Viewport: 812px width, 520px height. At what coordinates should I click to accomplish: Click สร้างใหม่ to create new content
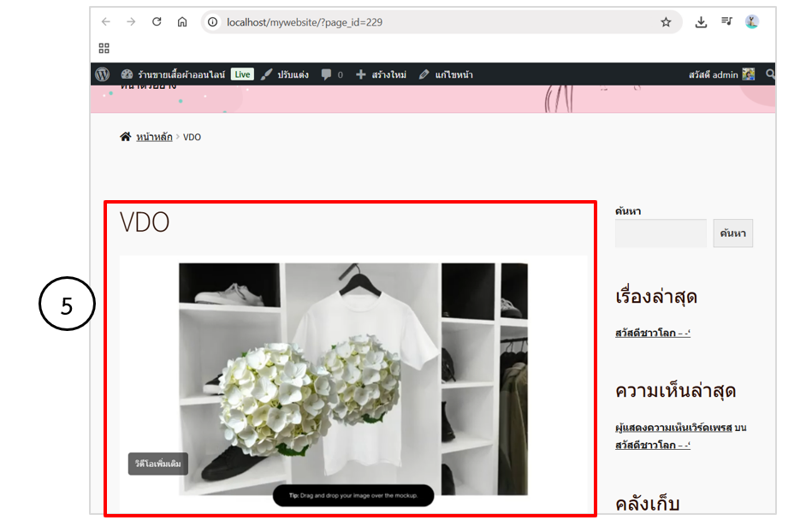pos(381,74)
